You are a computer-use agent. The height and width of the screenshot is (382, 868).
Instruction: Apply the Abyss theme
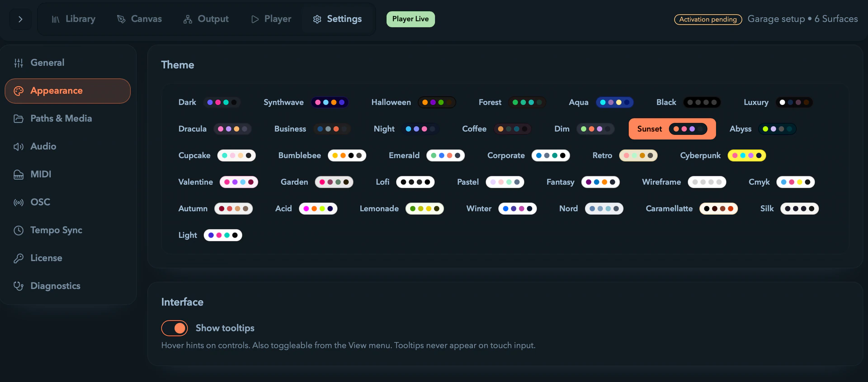coord(763,129)
